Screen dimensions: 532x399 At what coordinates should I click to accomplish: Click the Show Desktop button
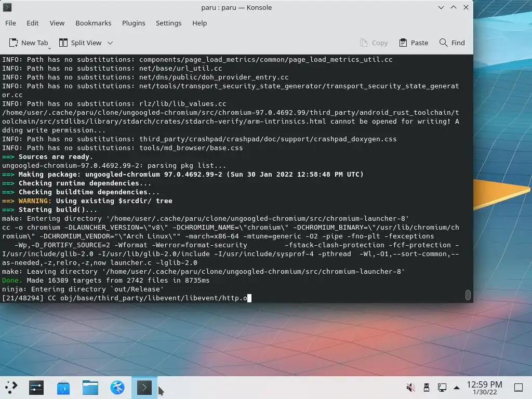pos(518,388)
